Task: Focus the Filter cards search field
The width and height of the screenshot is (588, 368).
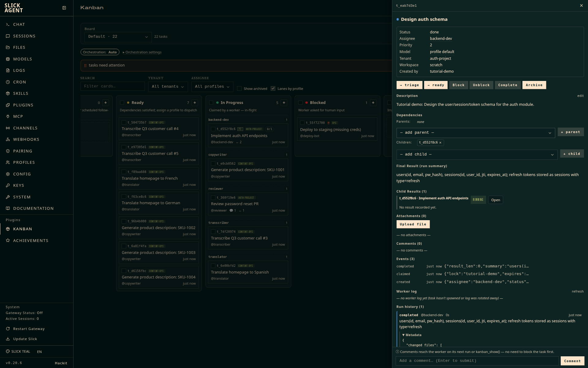Action: [x=112, y=86]
